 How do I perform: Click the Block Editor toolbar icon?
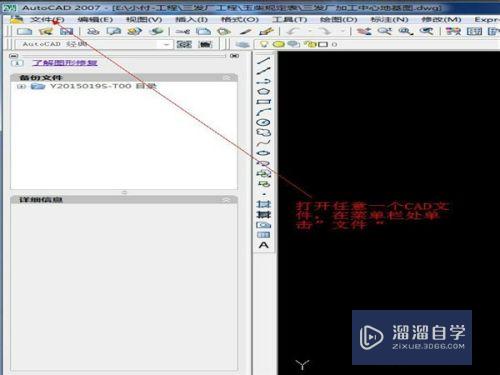click(x=267, y=32)
